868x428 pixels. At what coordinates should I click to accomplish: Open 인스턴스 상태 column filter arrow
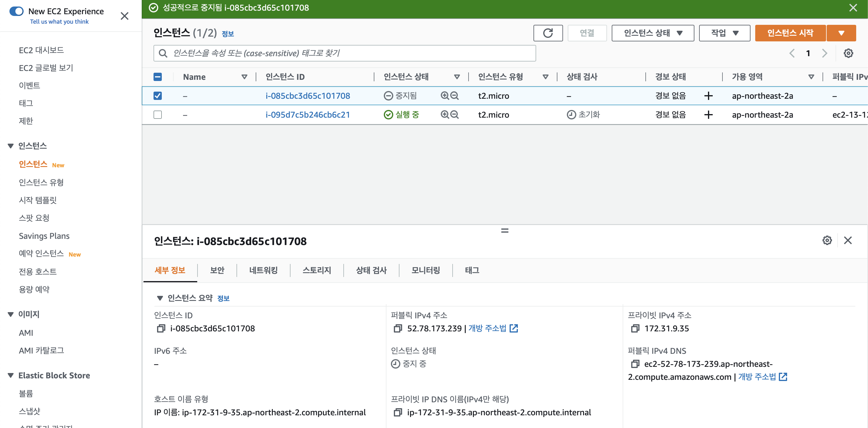pyautogui.click(x=457, y=77)
